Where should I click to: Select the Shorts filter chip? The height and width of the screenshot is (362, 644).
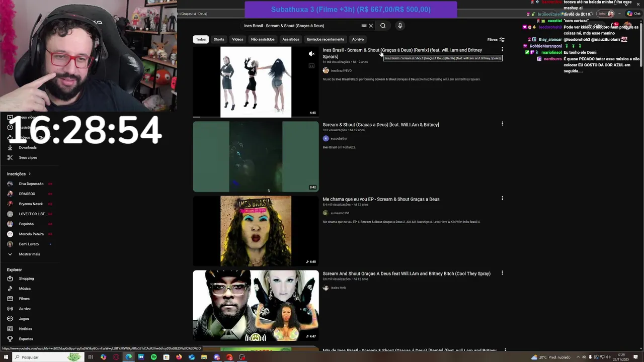(x=219, y=39)
